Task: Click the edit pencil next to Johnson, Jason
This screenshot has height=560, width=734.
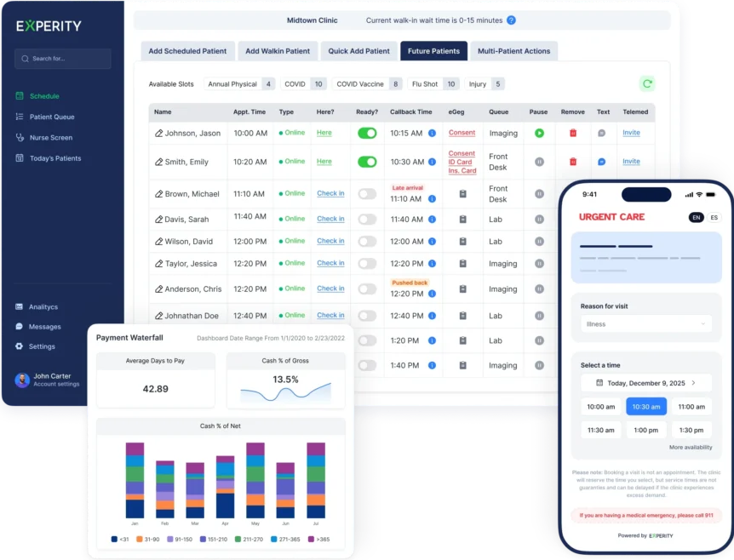Action: [x=158, y=134]
